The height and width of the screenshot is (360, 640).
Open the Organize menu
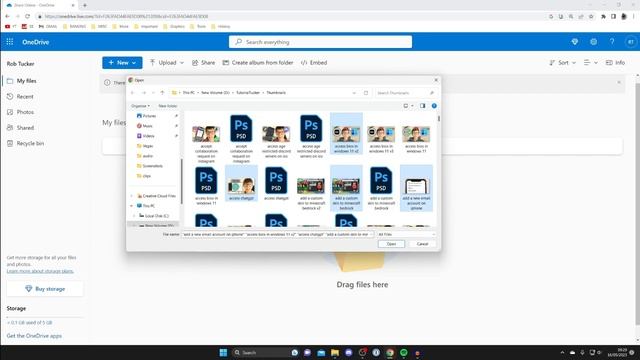tap(140, 106)
